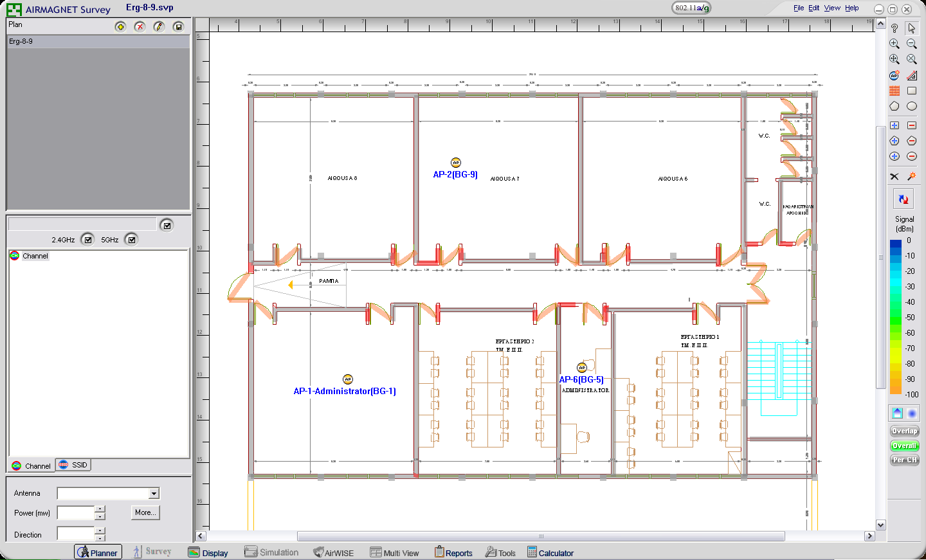
Task: Click the More... button
Action: click(146, 512)
